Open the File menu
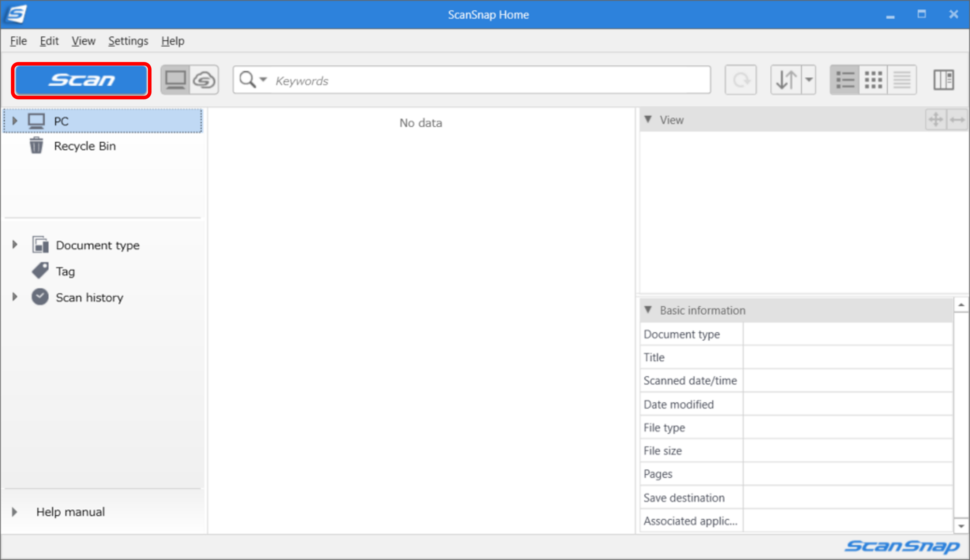 click(19, 41)
